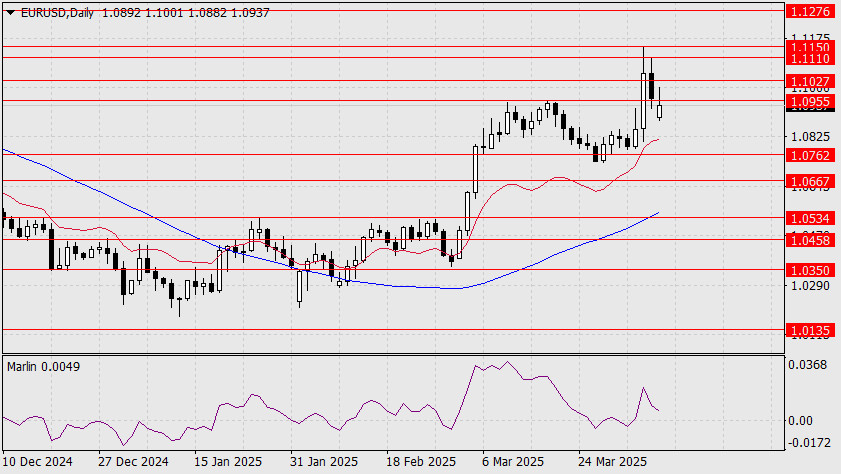Click the 1.0290 price scale value
The height and width of the screenshot is (474, 841).
[x=810, y=285]
